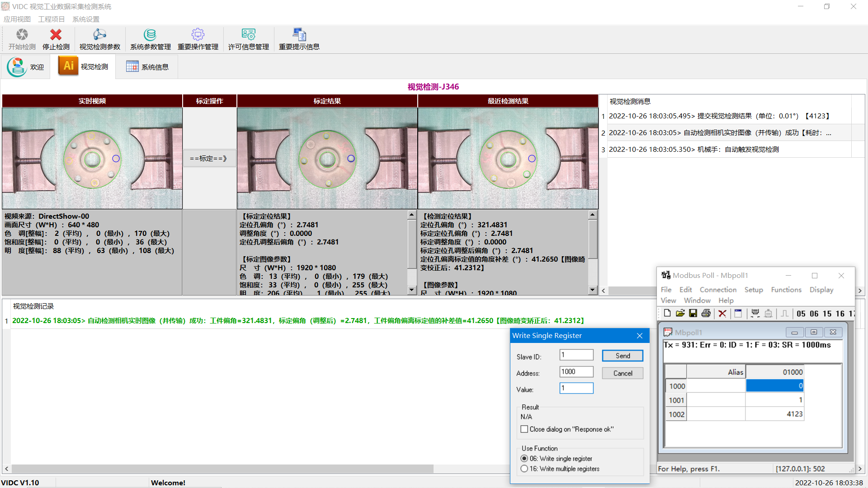Image resolution: width=868 pixels, height=488 pixels.
Task: Open 许可信息管理 license info tool
Action: click(x=249, y=39)
